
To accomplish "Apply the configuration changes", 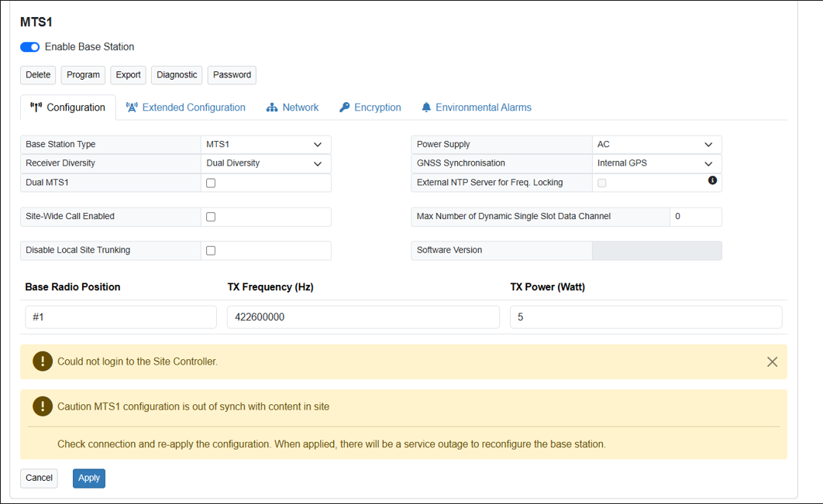I will pyautogui.click(x=88, y=478).
